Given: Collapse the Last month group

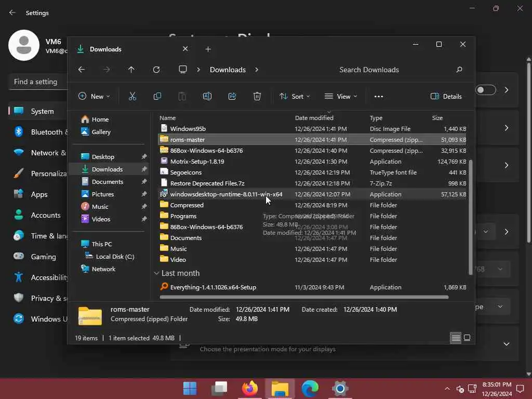Looking at the screenshot, I should 156,273.
